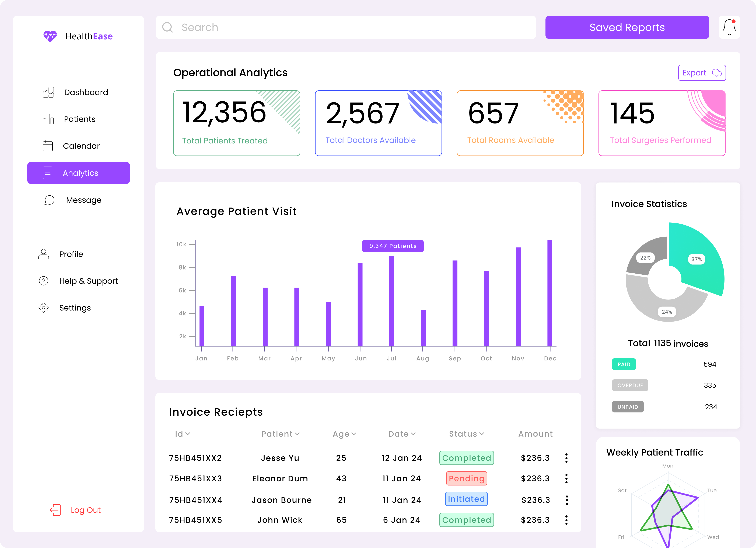756x548 pixels.
Task: Click the date 6 Jan 24
Action: pyautogui.click(x=402, y=520)
